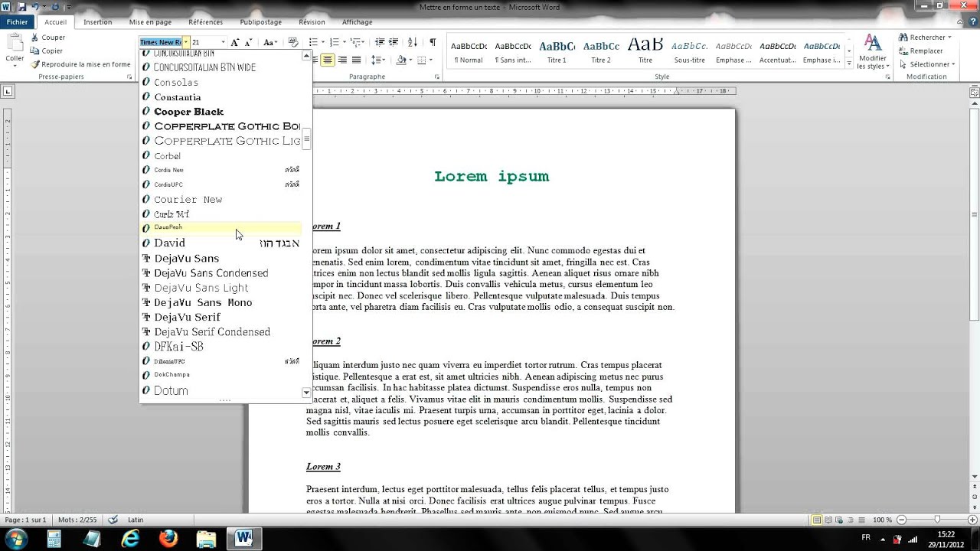The width and height of the screenshot is (980, 551).
Task: Open Firefox from the taskbar
Action: (168, 538)
